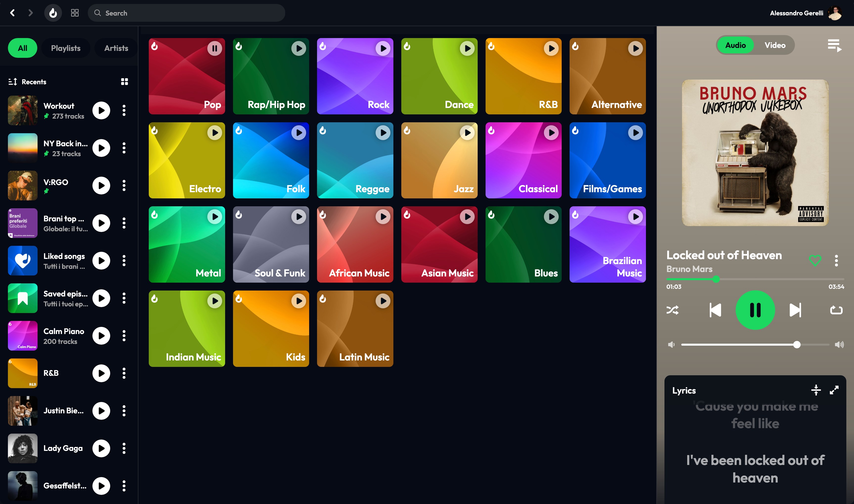
Task: Open the browse grid icon near search
Action: tap(75, 13)
